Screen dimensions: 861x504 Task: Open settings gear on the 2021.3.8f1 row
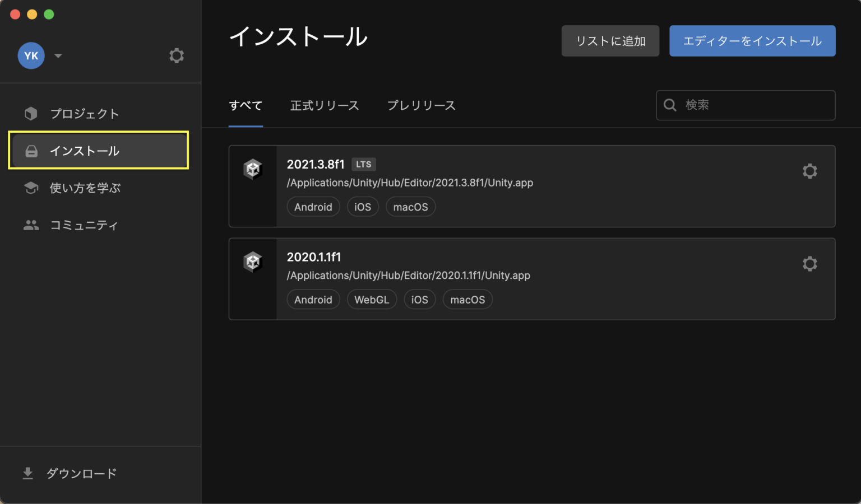[x=810, y=171]
